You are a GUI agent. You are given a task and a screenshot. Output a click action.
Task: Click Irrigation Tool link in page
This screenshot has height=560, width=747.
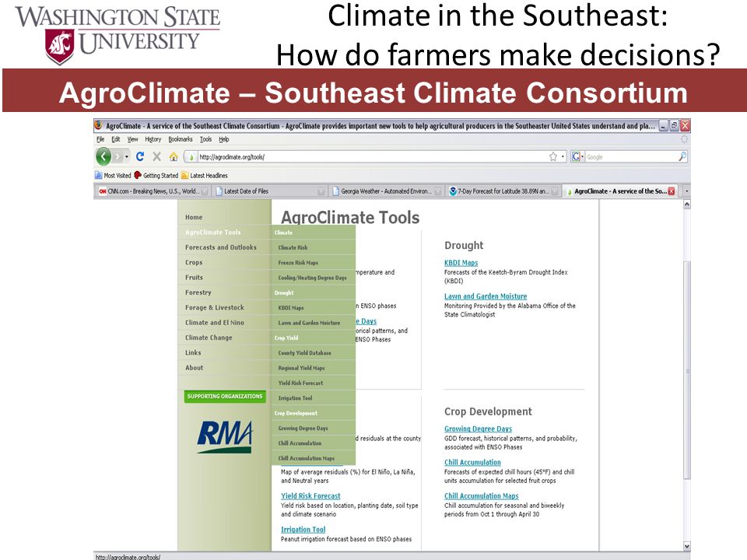pyautogui.click(x=303, y=530)
